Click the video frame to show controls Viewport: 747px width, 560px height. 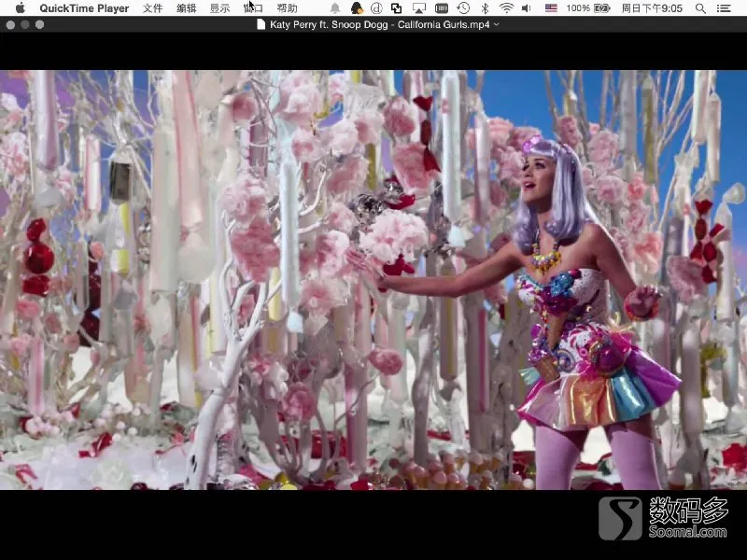point(373,280)
